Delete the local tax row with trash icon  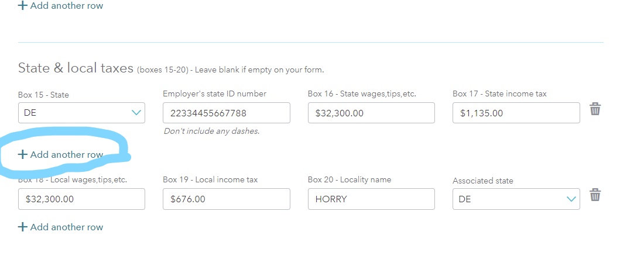(x=595, y=195)
